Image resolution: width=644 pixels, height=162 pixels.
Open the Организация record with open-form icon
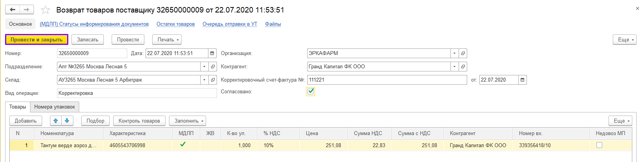point(463,53)
